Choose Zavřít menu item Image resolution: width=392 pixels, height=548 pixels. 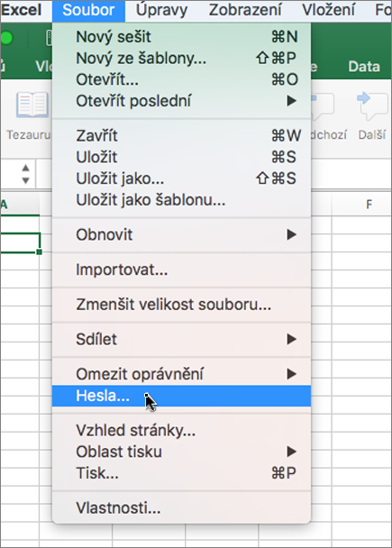pyautogui.click(x=181, y=135)
